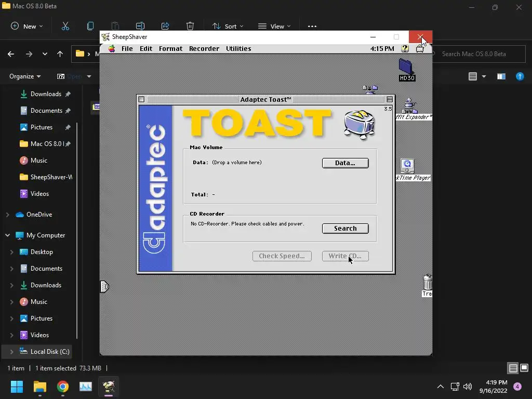Show hidden system tray icons
This screenshot has width=532, height=399.
point(440,387)
